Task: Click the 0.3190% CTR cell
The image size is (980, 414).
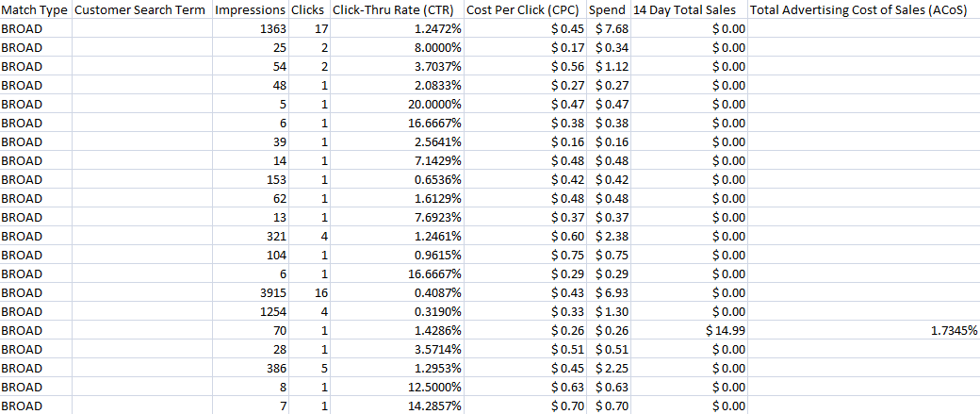Action: 397,311
